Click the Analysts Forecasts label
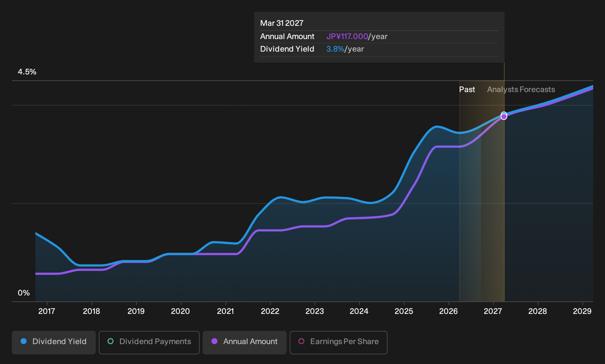Screen dimensions: 605x364 [x=521, y=90]
